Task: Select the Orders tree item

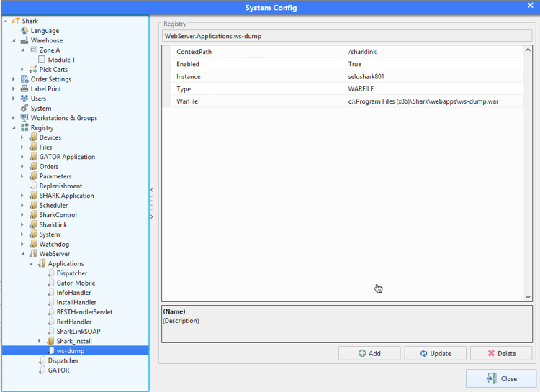Action: tap(48, 166)
